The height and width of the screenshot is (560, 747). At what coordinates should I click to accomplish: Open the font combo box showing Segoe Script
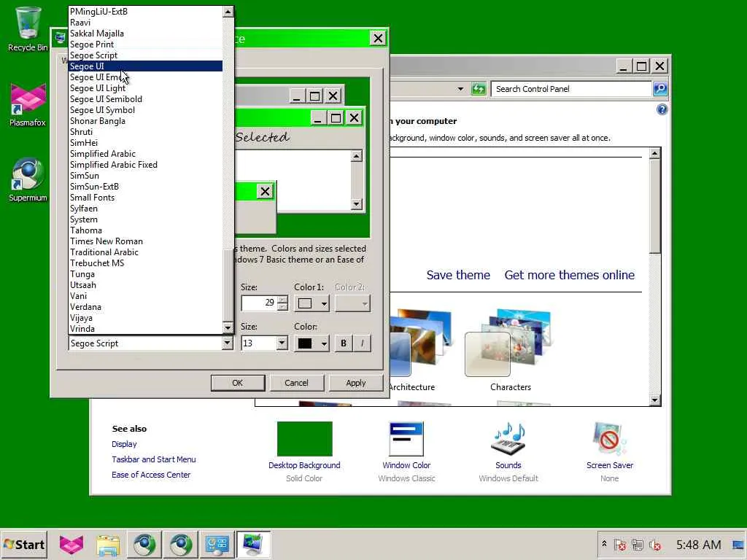pos(150,343)
